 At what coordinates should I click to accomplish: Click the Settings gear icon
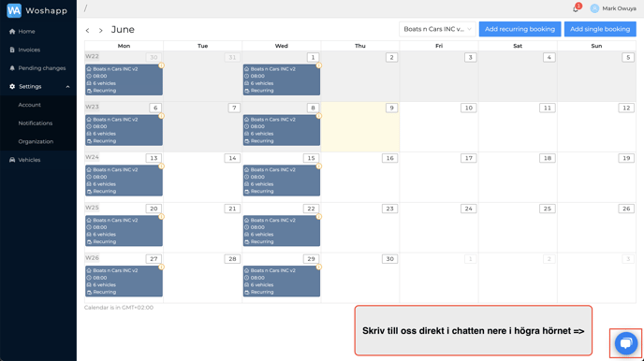pos(12,87)
